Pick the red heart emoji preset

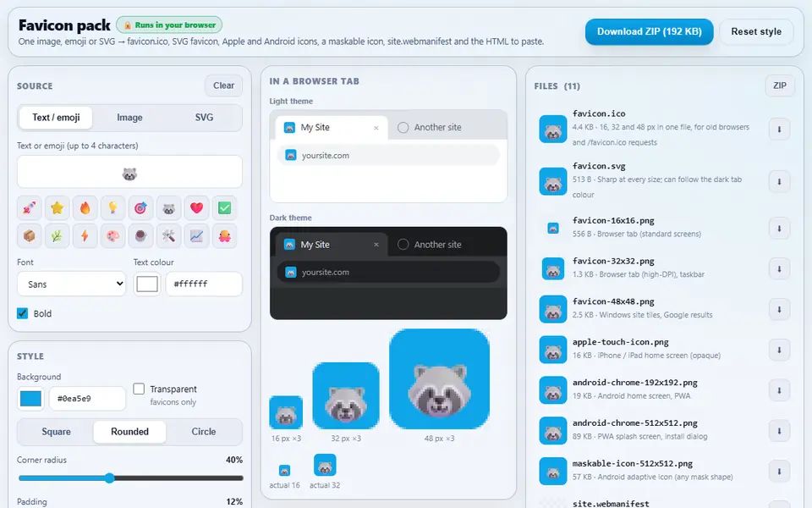click(x=197, y=208)
